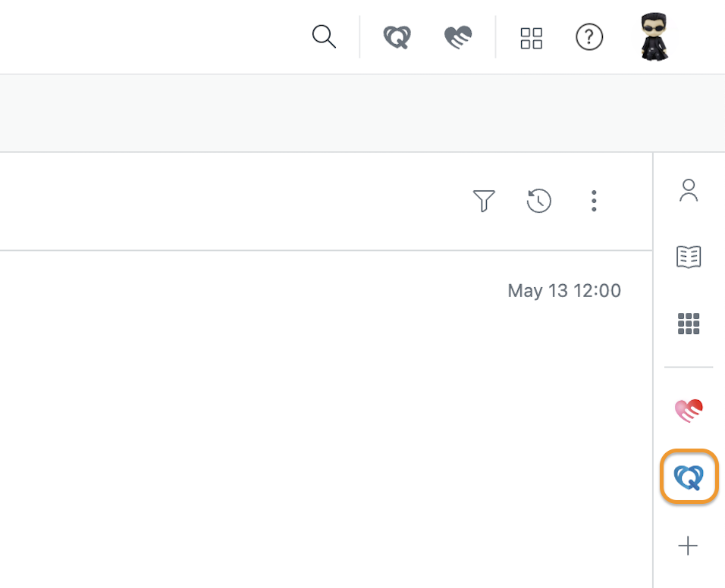Open the three-dot ticket options menu
Screen dimensions: 725x588
coord(594,201)
